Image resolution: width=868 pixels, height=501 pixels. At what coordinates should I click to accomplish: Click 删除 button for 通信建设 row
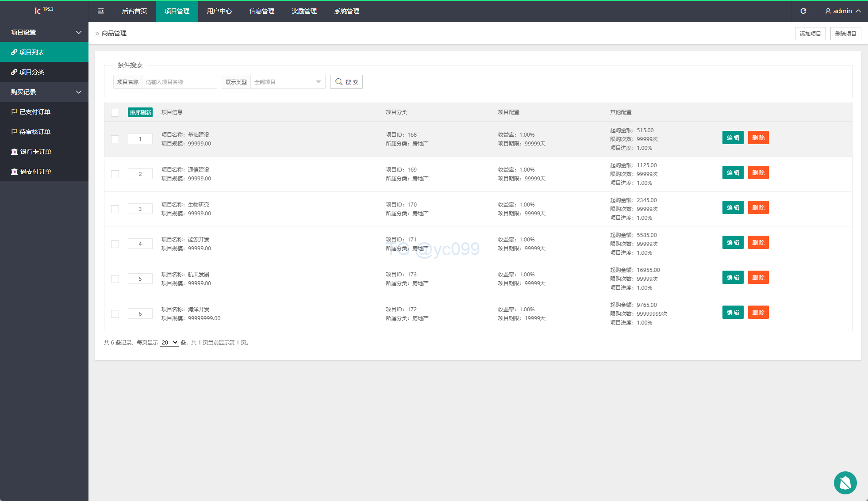758,173
